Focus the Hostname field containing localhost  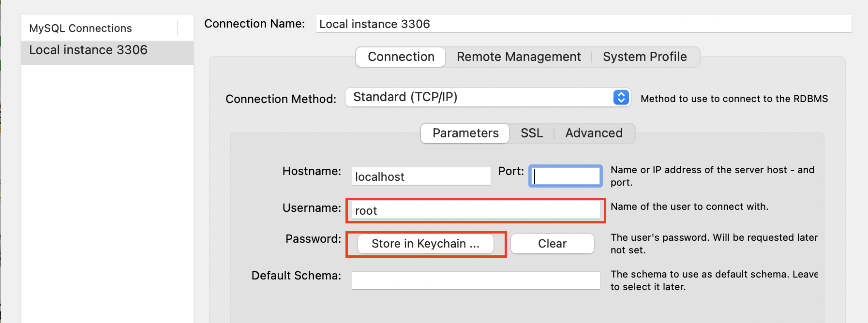click(421, 176)
